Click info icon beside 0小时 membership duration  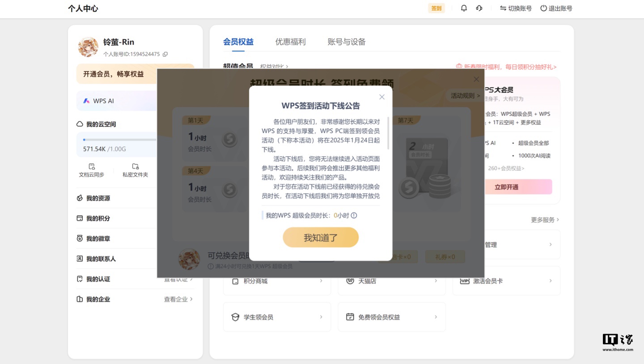[x=354, y=215]
